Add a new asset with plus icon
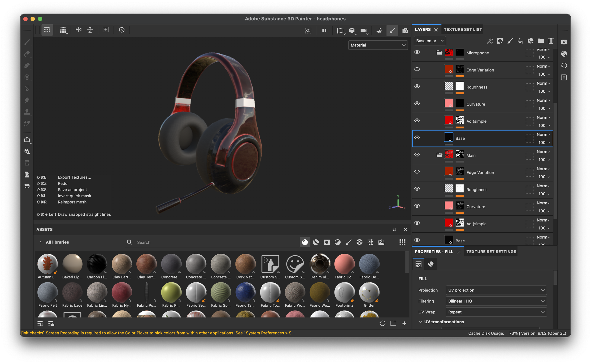 point(404,323)
